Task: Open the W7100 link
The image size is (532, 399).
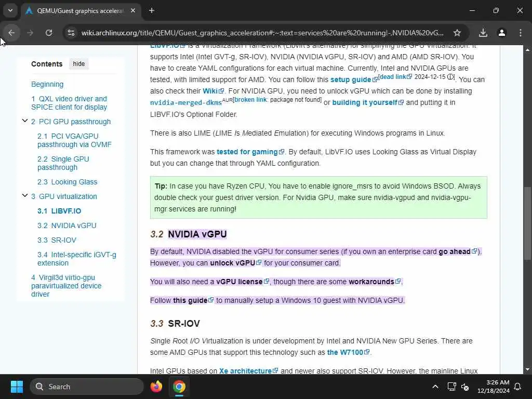Action: point(348,352)
